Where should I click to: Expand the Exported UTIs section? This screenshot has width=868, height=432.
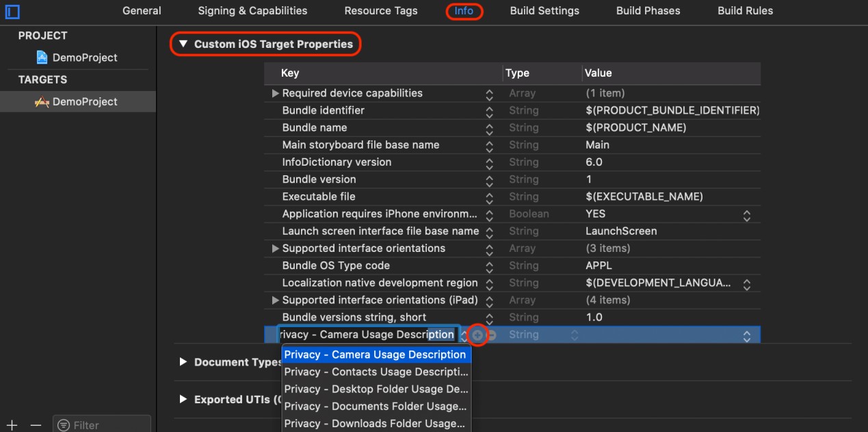point(183,399)
